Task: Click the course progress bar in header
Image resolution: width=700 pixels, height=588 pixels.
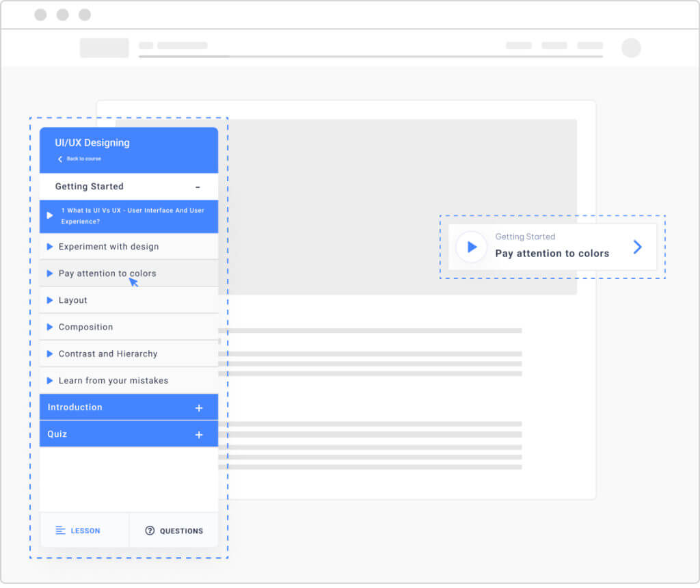Action: (x=371, y=57)
